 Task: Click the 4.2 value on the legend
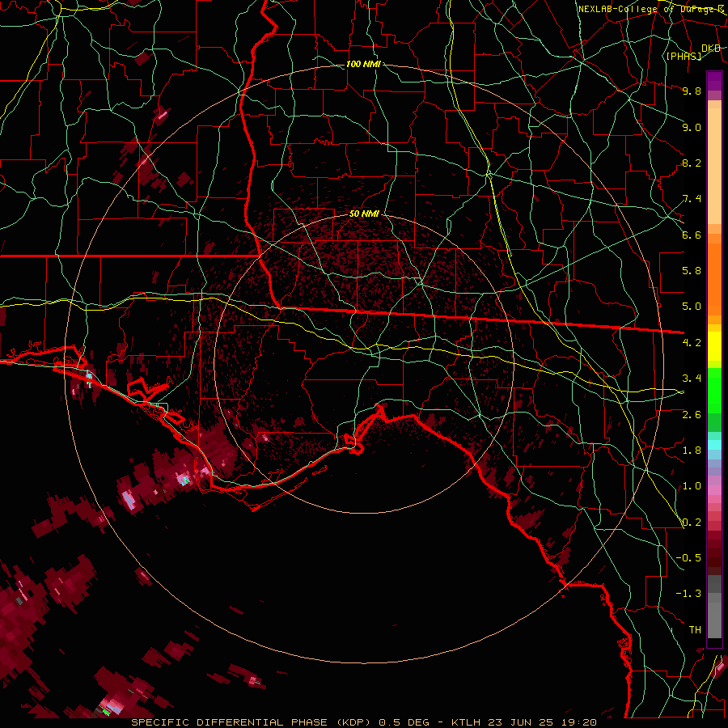692,343
